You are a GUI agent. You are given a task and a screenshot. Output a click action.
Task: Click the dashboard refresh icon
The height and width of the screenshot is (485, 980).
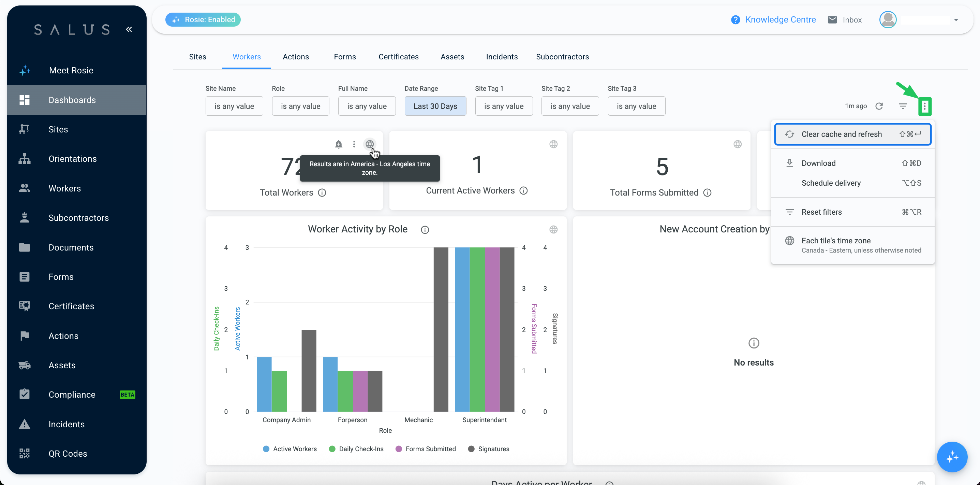pyautogui.click(x=879, y=106)
